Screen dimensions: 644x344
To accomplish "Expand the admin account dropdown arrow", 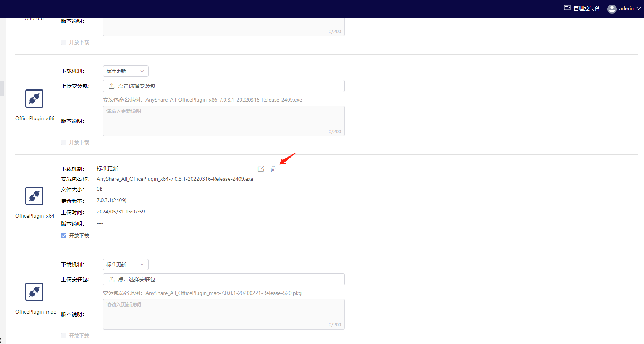I will (639, 8).
